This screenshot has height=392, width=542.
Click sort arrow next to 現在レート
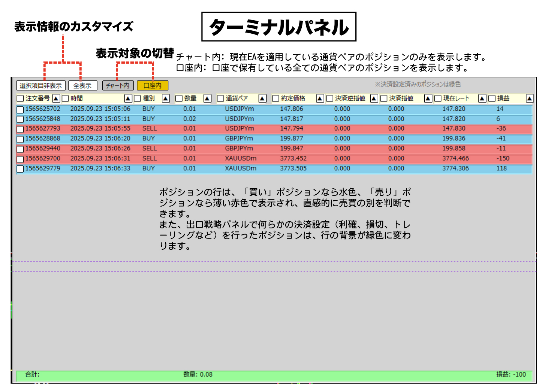coord(482,98)
